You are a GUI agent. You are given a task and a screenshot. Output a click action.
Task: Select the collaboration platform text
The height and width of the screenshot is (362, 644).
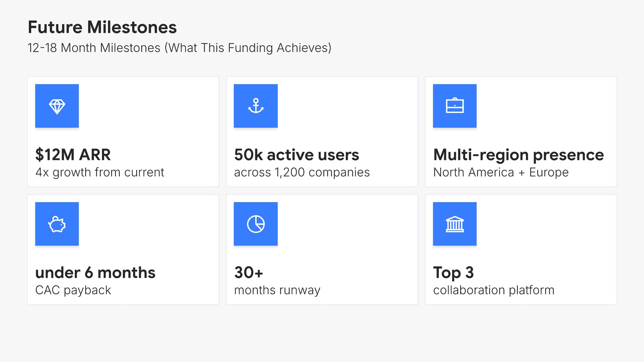tap(493, 290)
